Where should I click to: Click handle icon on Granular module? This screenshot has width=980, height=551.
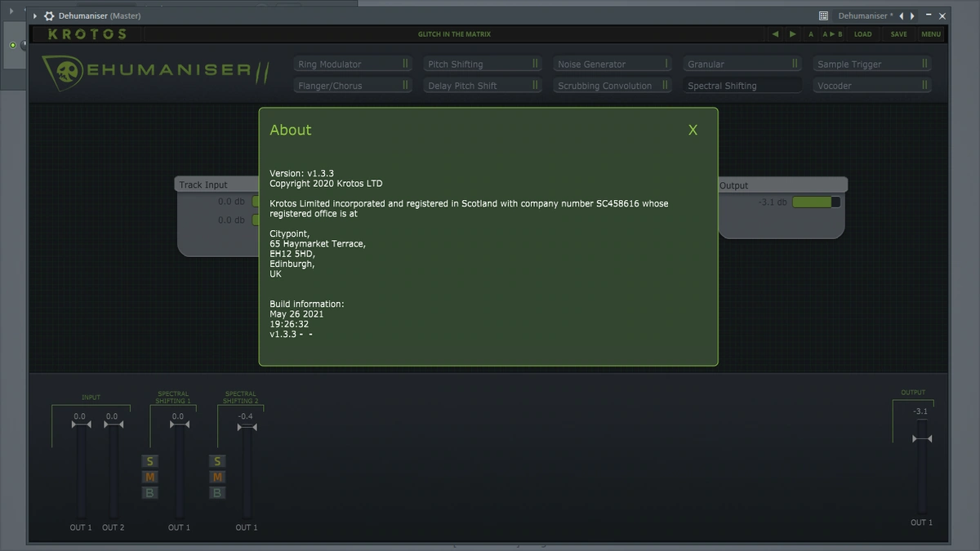pyautogui.click(x=795, y=64)
